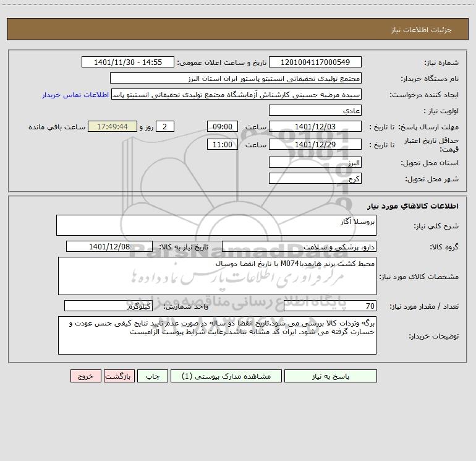The image size is (476, 461).
Task: Click the شرح کلی نیاز label
Action: click(436, 226)
